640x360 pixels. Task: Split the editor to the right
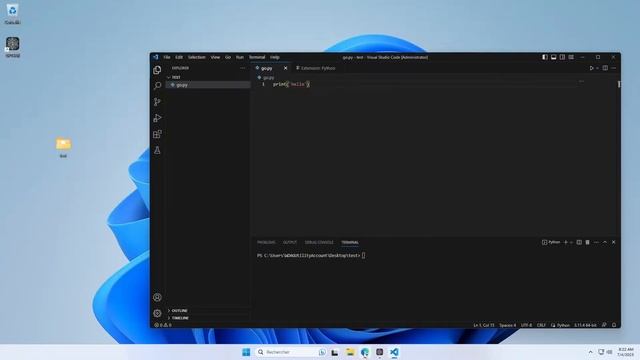click(x=605, y=68)
